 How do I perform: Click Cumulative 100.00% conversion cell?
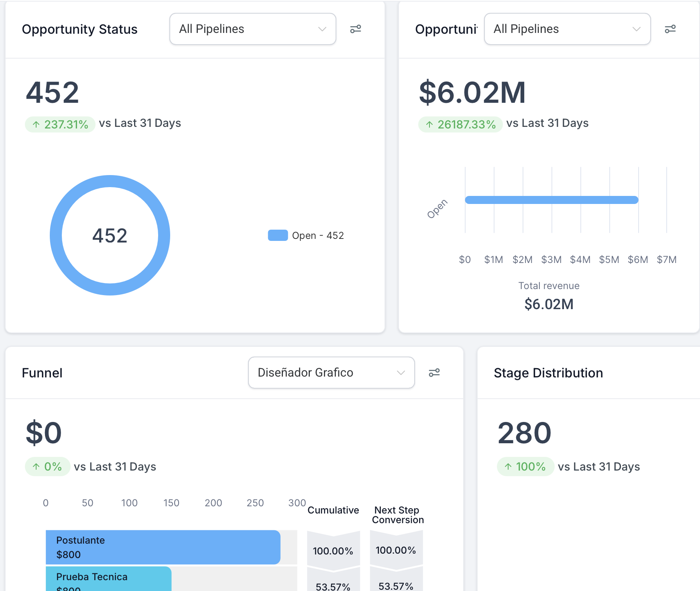tap(333, 550)
